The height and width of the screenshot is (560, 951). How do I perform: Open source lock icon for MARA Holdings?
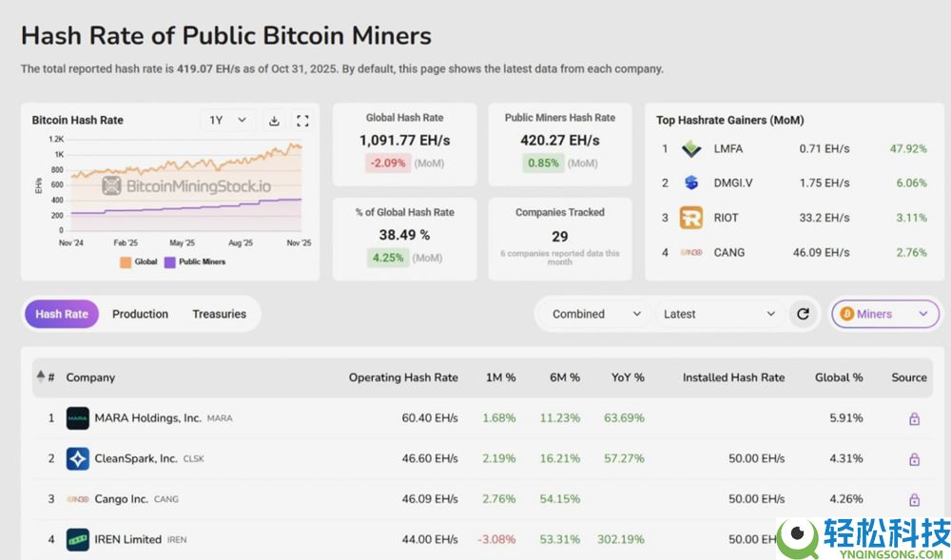pos(914,418)
